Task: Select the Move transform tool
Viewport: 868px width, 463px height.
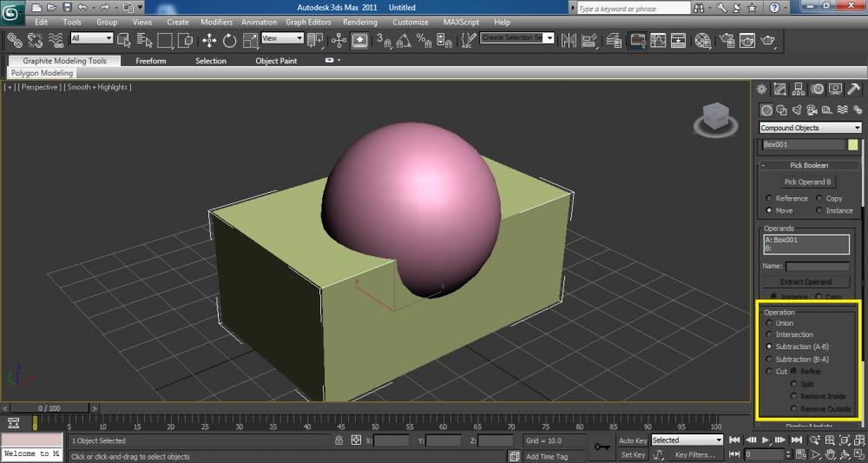Action: 209,40
